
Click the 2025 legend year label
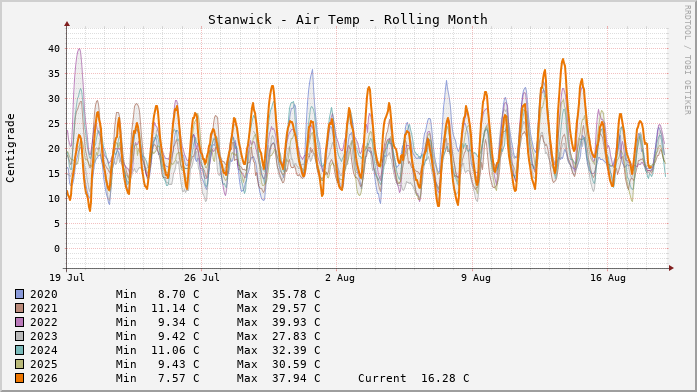[x=44, y=364]
